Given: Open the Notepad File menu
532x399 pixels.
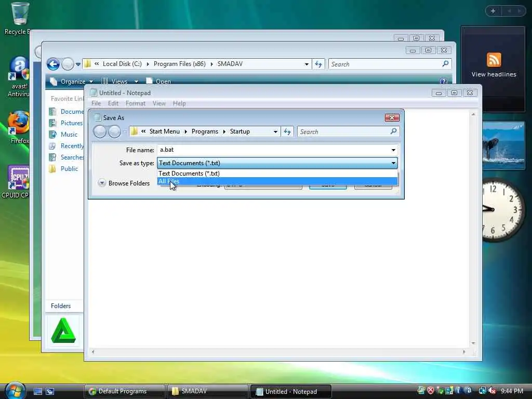Looking at the screenshot, I should point(96,103).
